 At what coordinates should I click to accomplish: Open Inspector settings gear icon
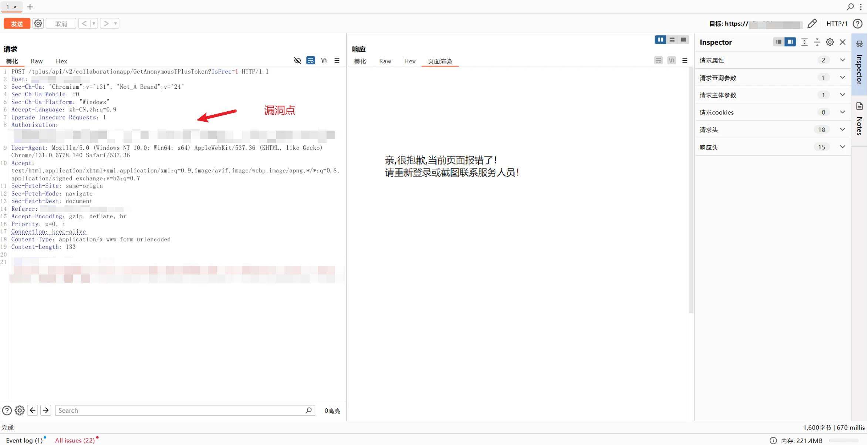point(830,42)
